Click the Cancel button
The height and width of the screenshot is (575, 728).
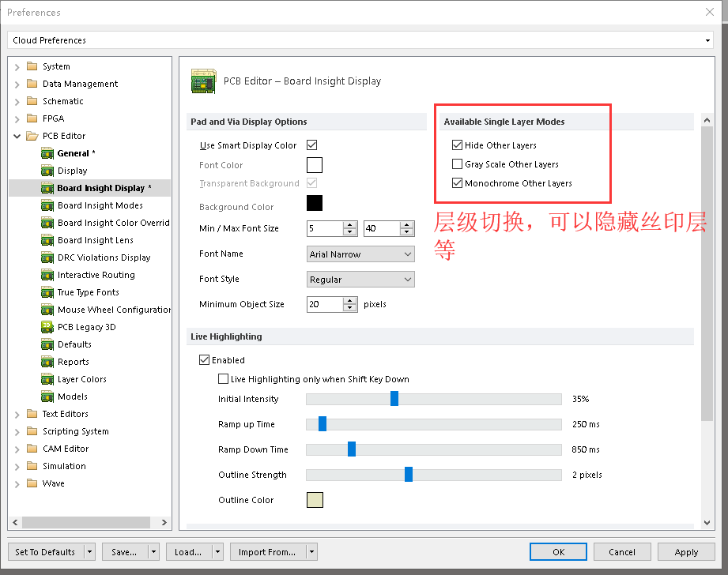[x=621, y=552]
